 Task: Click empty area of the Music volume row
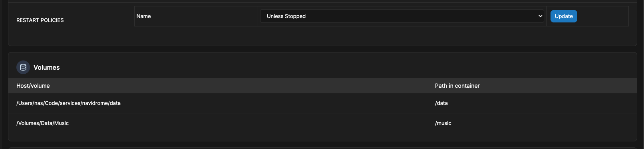pos(252,123)
